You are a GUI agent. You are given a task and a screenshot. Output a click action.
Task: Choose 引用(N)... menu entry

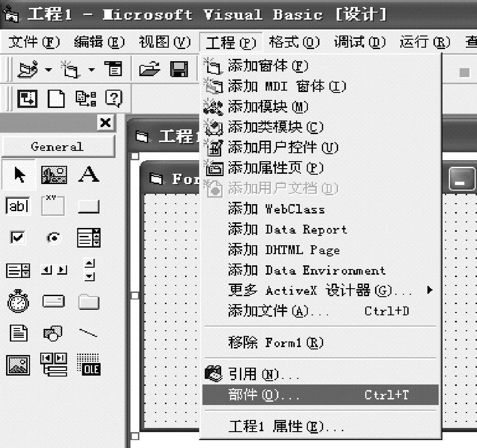pos(320,374)
